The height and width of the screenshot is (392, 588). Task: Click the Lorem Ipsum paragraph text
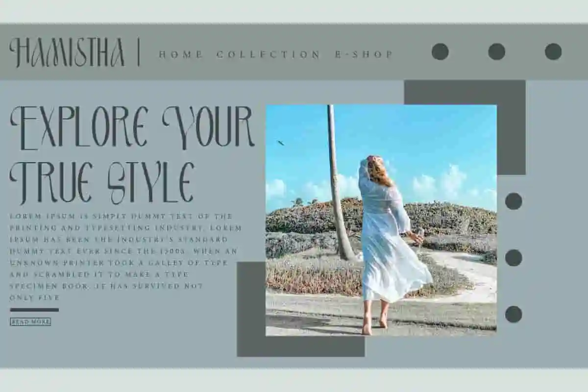pos(125,256)
